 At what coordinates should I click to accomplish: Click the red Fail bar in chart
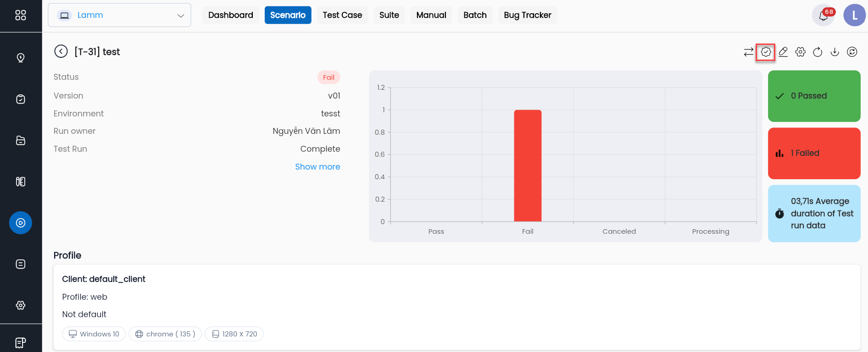[x=528, y=166]
